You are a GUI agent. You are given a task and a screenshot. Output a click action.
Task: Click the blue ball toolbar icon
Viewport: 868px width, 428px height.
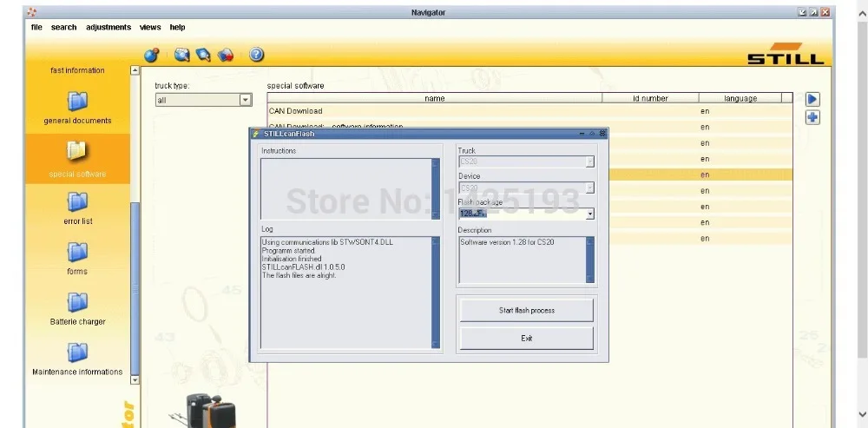[151, 55]
